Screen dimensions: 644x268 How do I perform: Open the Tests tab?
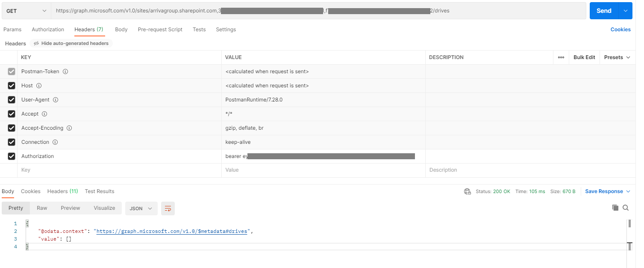[x=199, y=30]
